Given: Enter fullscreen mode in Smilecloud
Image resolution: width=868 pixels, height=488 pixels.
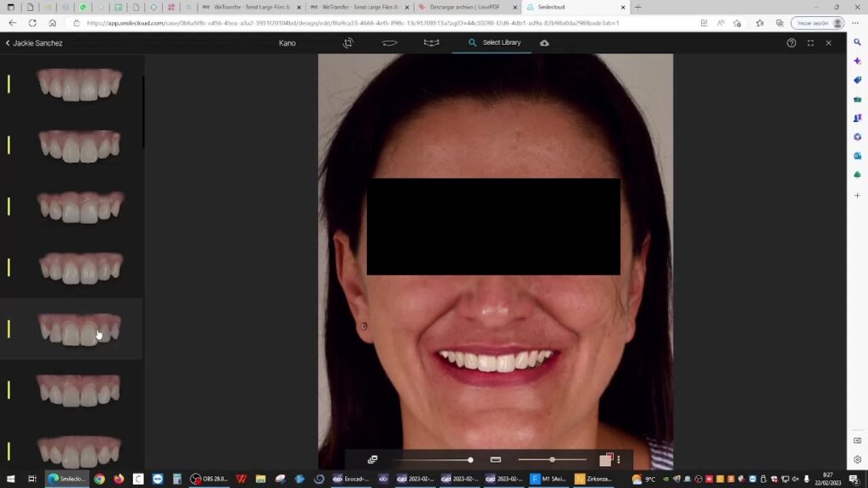Looking at the screenshot, I should (x=810, y=42).
